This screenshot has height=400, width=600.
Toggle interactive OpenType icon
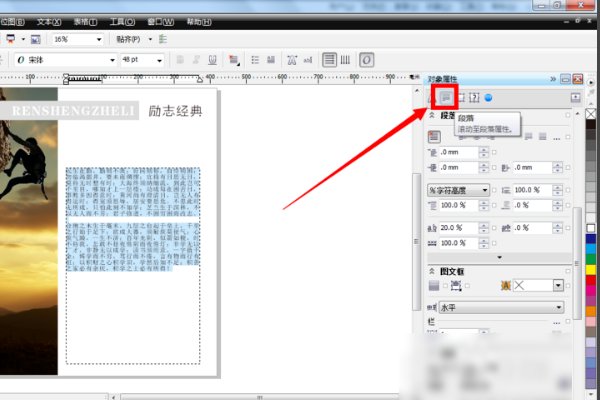(x=366, y=60)
